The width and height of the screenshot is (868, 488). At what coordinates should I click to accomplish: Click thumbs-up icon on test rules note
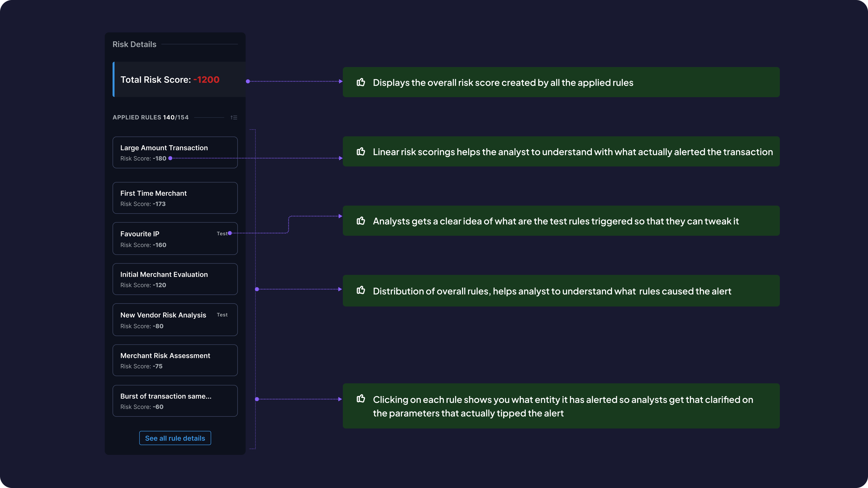tap(361, 221)
